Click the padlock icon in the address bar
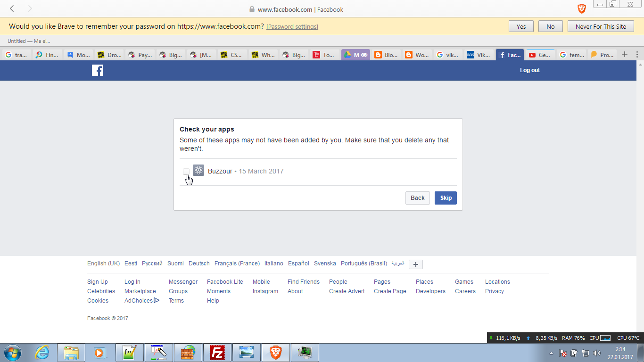Screen dimensions: 644x362 [x=252, y=9]
